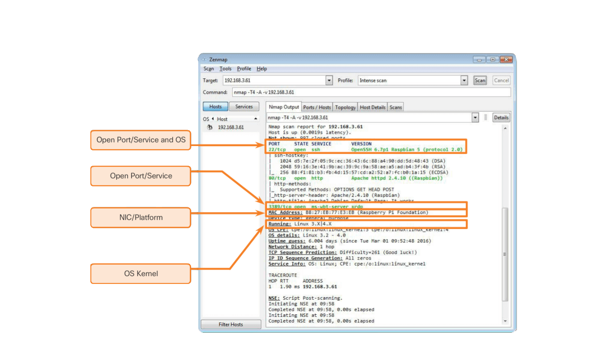Minimize the Zenmap window
The width and height of the screenshot is (607, 364).
point(479,60)
